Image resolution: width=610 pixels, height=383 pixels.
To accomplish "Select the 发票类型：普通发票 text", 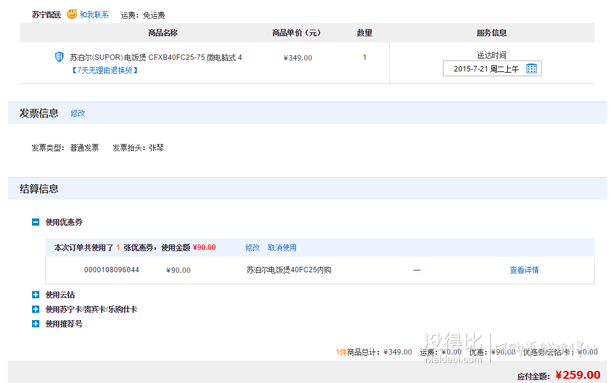I will pyautogui.click(x=65, y=148).
